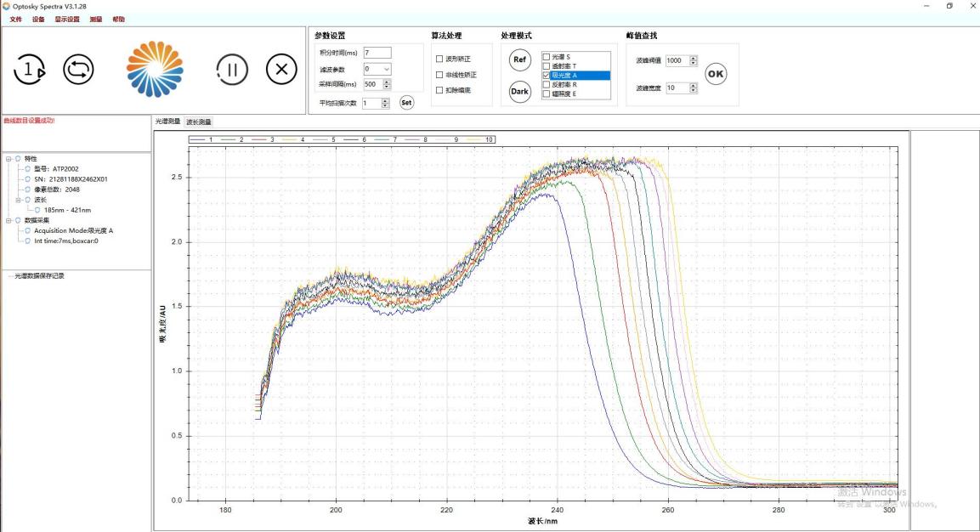Screen dimensions: 980x532
Task: Click the Ref reference spectrum button
Action: [x=520, y=59]
